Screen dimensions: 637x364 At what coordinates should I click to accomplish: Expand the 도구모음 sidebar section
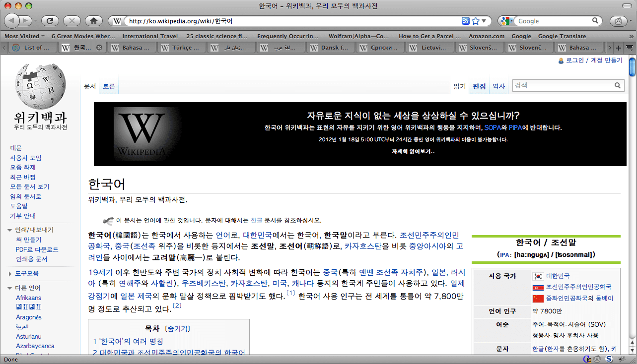(10, 274)
